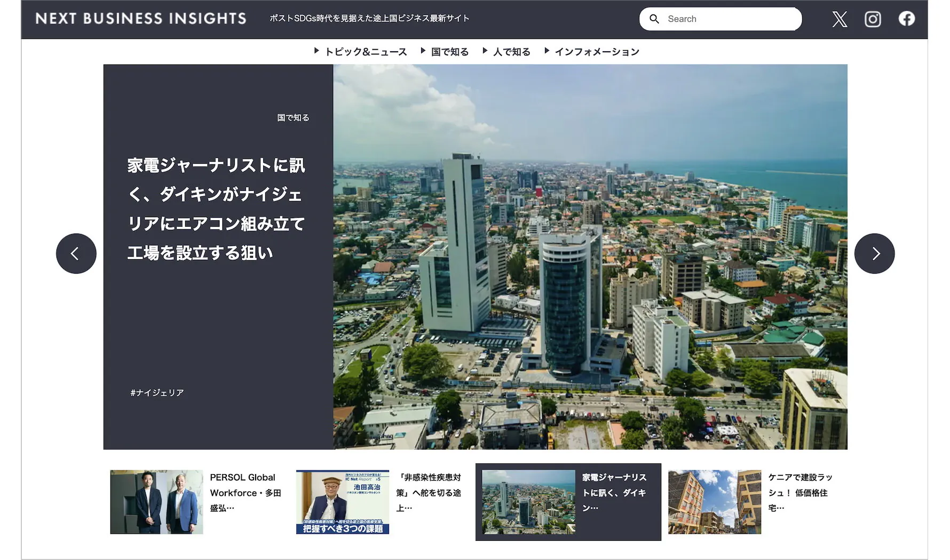Open the X (Twitter) social icon
Image resolution: width=950 pixels, height=560 pixels.
point(840,19)
